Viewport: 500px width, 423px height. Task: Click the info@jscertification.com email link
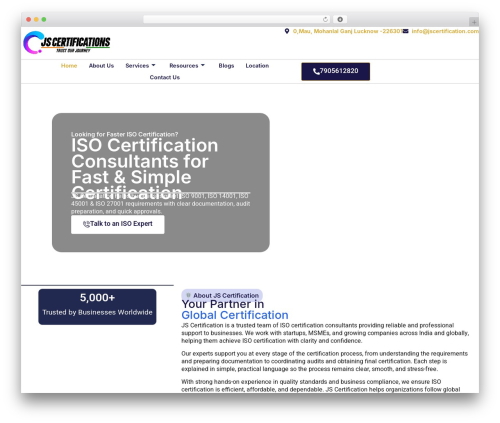tap(445, 31)
